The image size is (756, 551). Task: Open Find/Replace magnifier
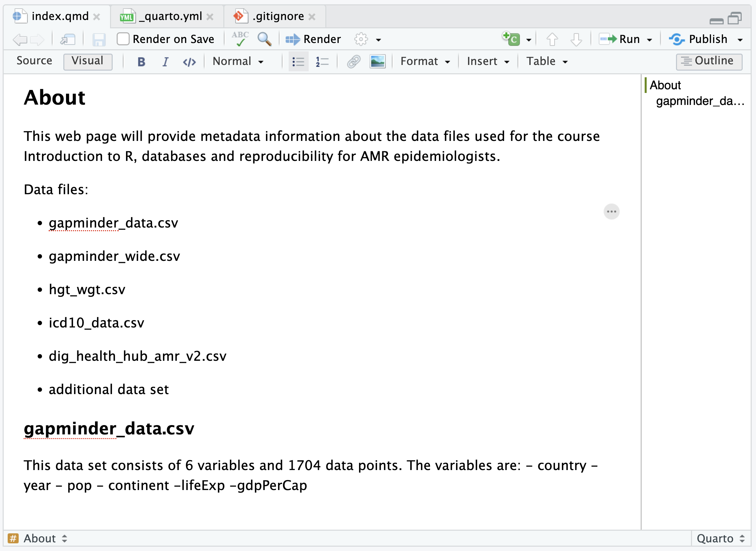[265, 39]
